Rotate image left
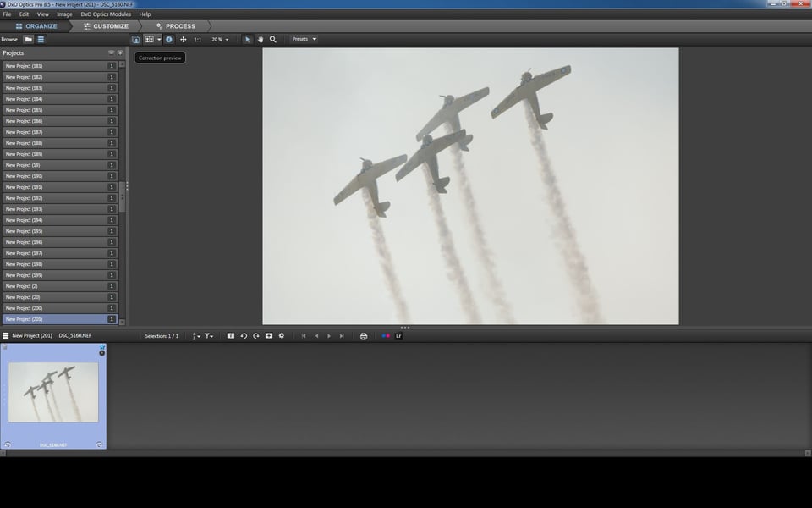Image resolution: width=812 pixels, height=508 pixels. coord(244,336)
